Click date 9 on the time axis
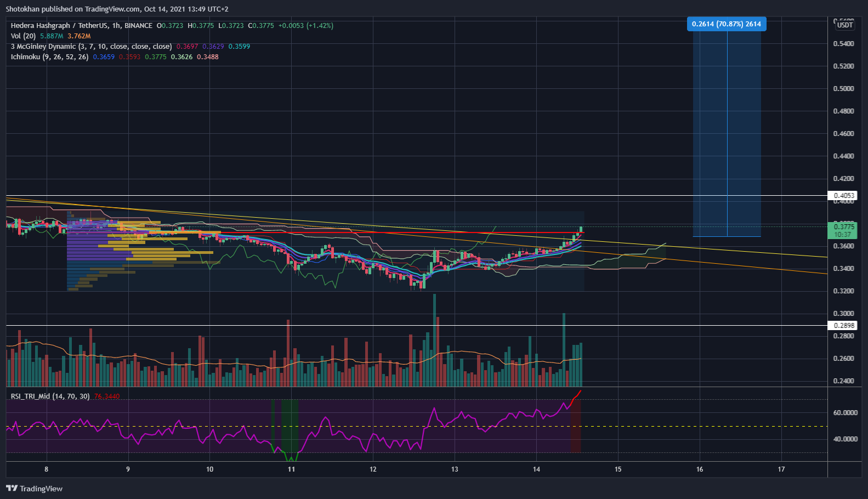 128,469
